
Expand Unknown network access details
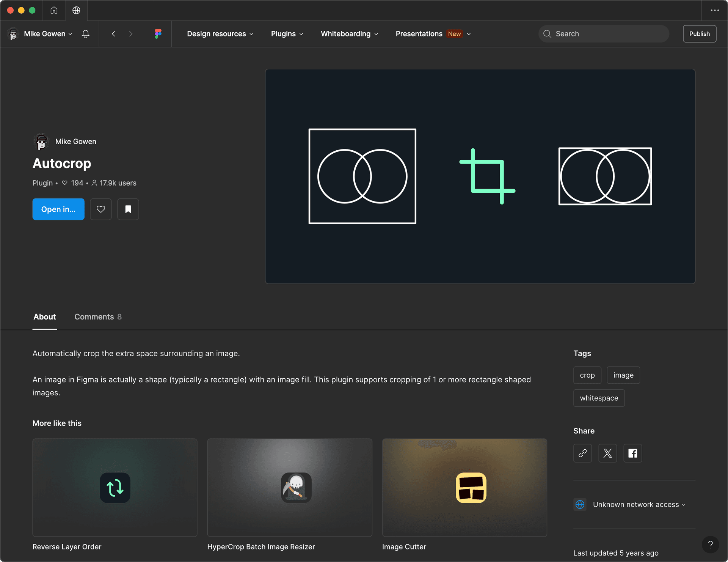click(x=630, y=504)
